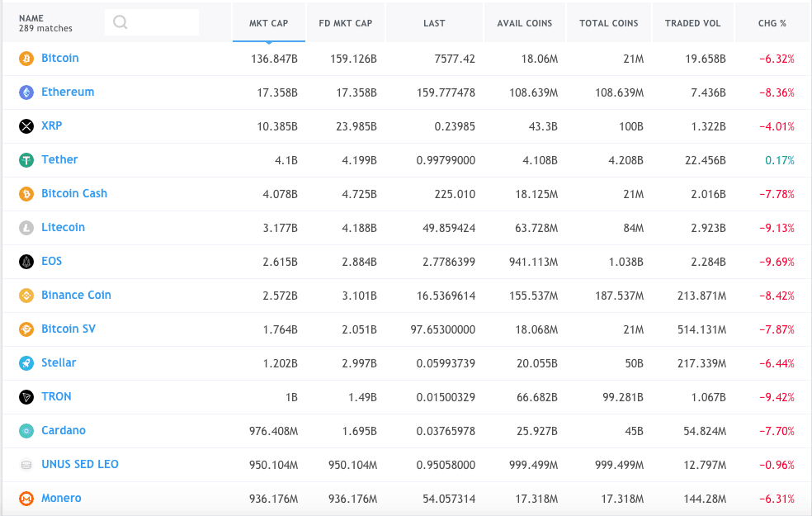
Task: Sort by the MKT CAP column
Action: (269, 23)
